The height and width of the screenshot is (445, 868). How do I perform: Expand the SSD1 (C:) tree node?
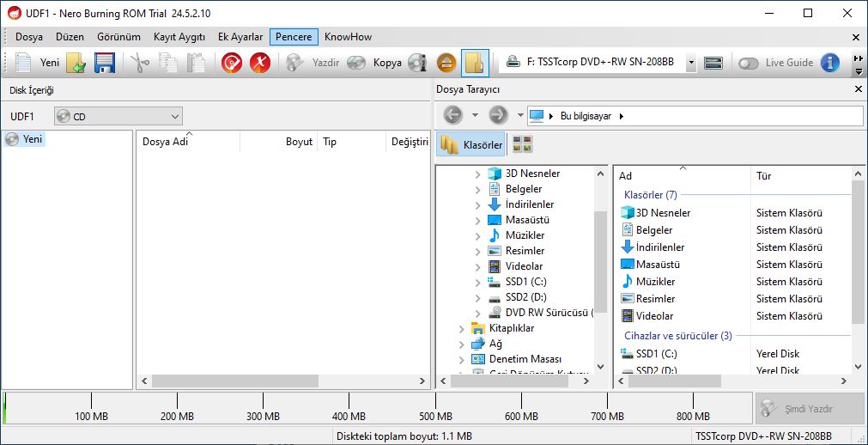477,282
